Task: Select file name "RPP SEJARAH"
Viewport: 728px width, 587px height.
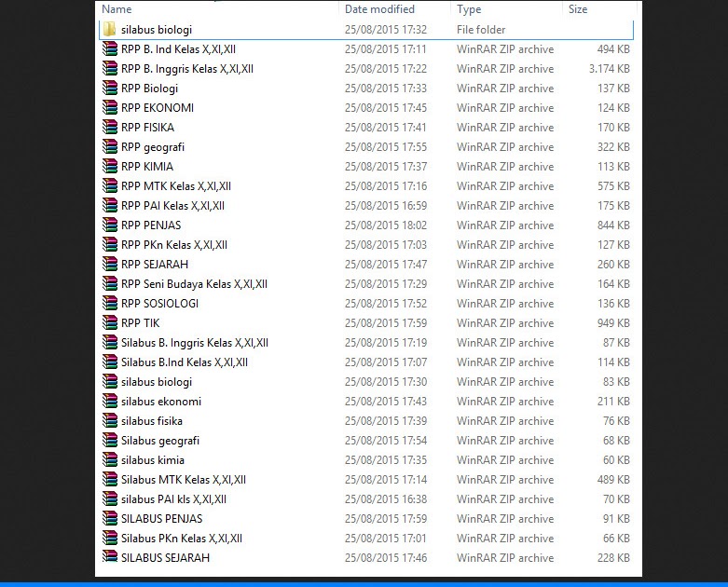Action: 155,264
